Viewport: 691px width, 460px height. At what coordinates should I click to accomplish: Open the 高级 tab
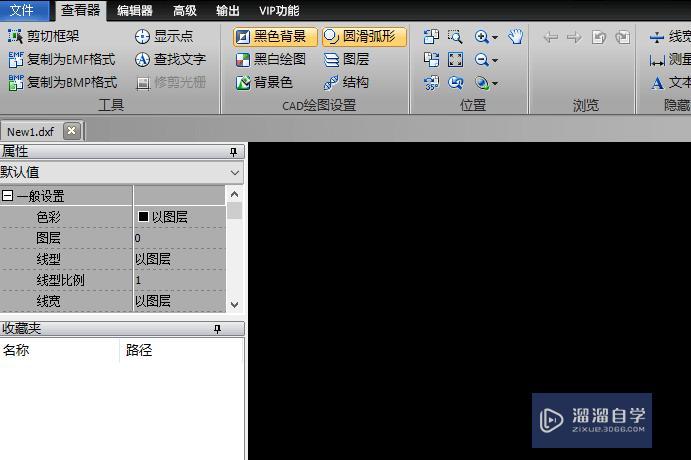[184, 10]
